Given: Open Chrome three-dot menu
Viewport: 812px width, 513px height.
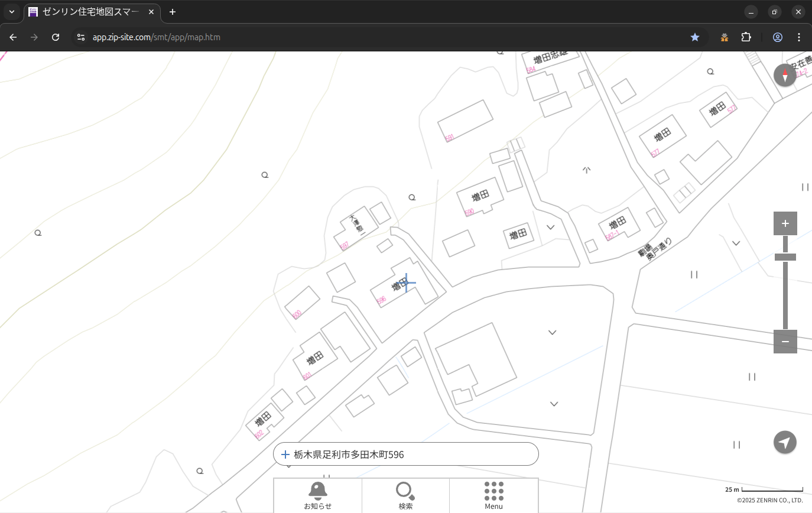Looking at the screenshot, I should pos(798,37).
